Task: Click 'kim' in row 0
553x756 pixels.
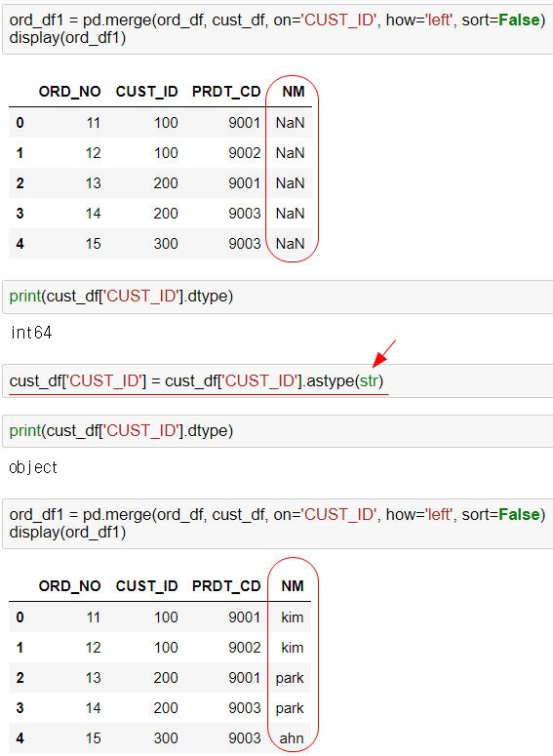Action: click(293, 617)
